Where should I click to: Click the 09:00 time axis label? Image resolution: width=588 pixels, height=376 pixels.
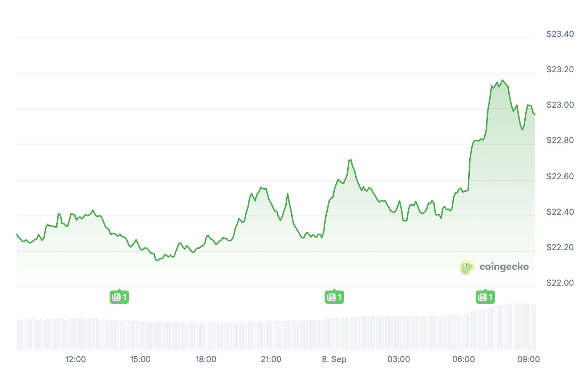(529, 359)
